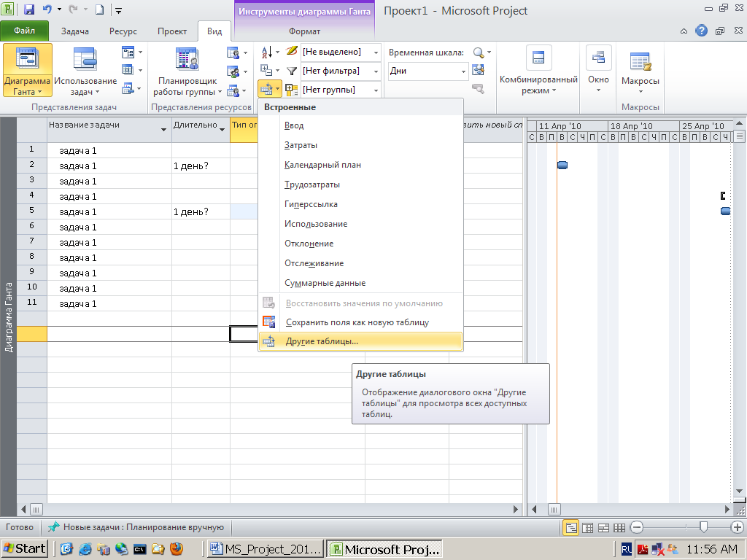Click the Resource Usage view icon

tap(233, 52)
